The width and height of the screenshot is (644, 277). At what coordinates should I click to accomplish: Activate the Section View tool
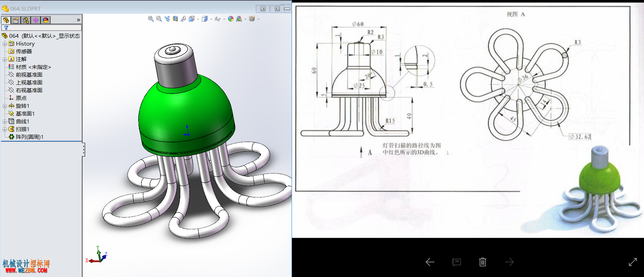[x=175, y=19]
